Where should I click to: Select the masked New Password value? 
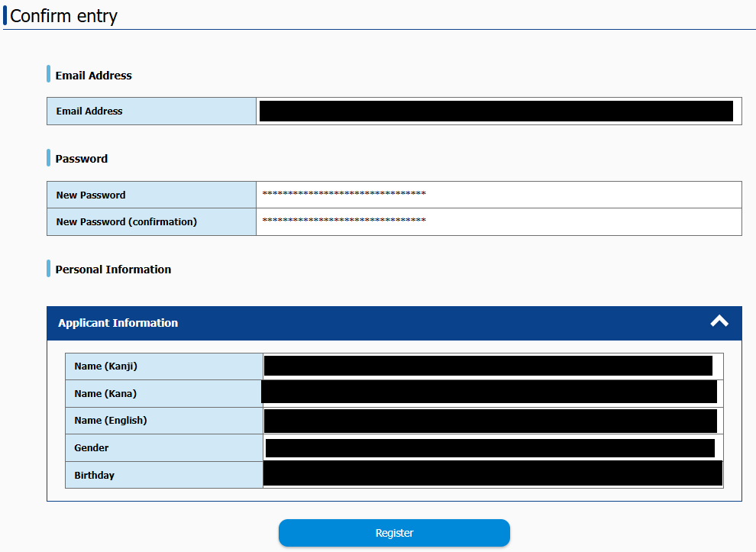click(344, 195)
